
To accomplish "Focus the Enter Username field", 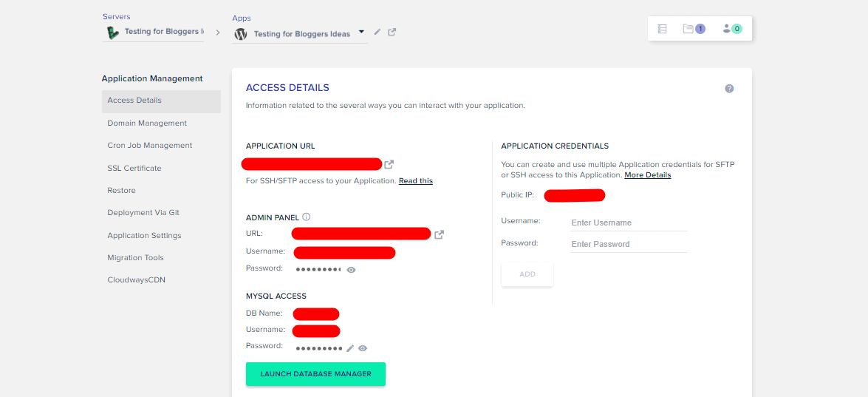I will 629,223.
